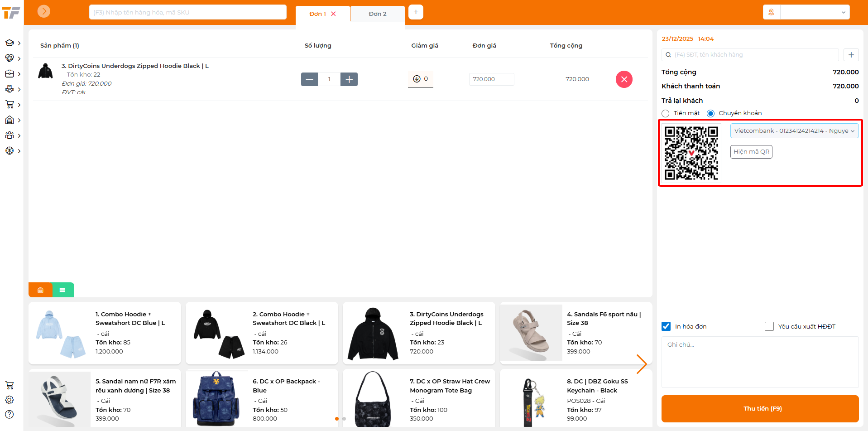Open the help question mark icon
868x431 pixels.
point(10,414)
